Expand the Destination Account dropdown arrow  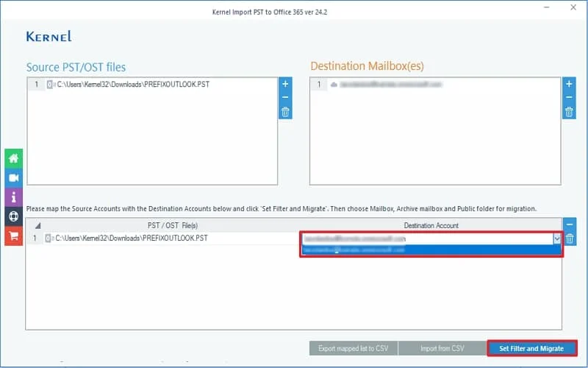[557, 238]
